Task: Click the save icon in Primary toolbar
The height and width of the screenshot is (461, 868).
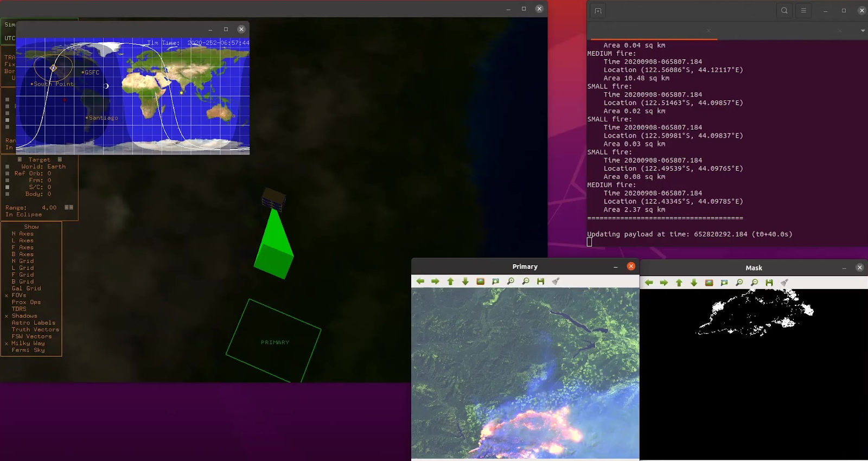Action: coord(540,281)
